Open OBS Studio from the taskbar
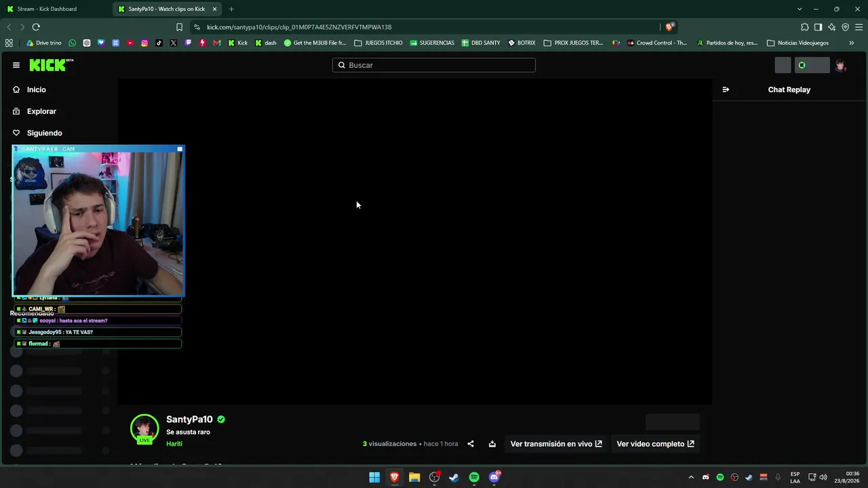 pyautogui.click(x=435, y=477)
